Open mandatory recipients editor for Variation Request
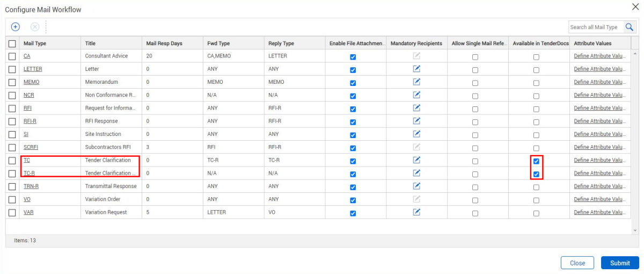 (x=416, y=212)
